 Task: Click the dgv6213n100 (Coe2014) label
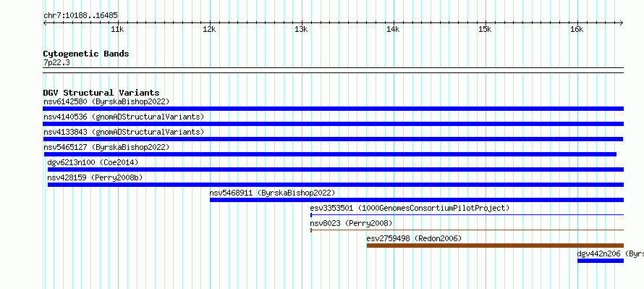pos(93,162)
